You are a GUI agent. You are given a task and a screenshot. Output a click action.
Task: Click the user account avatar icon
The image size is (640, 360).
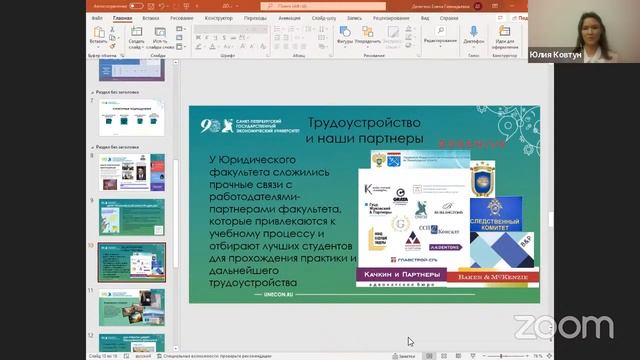point(477,6)
